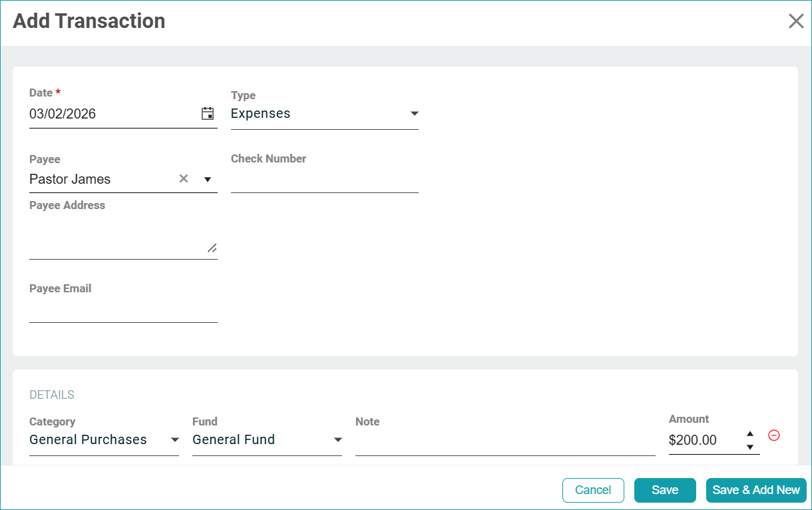This screenshot has height=510, width=812.
Task: Click the Cancel button
Action: pyautogui.click(x=593, y=490)
